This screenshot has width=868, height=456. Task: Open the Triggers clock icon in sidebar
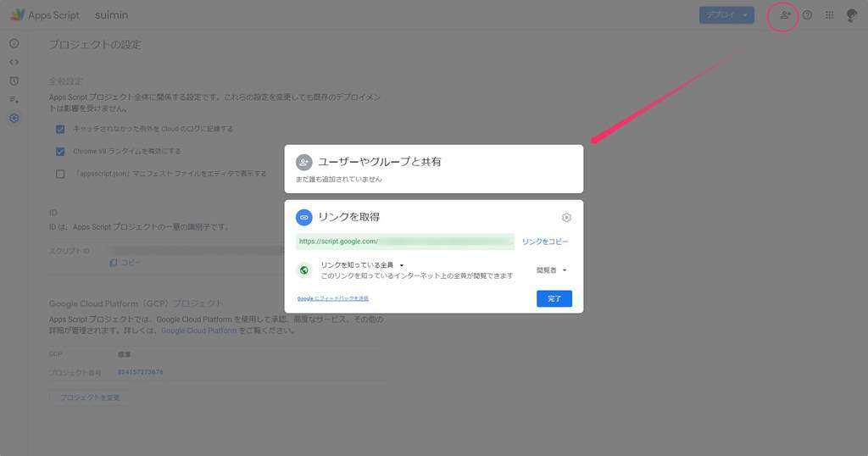point(14,81)
